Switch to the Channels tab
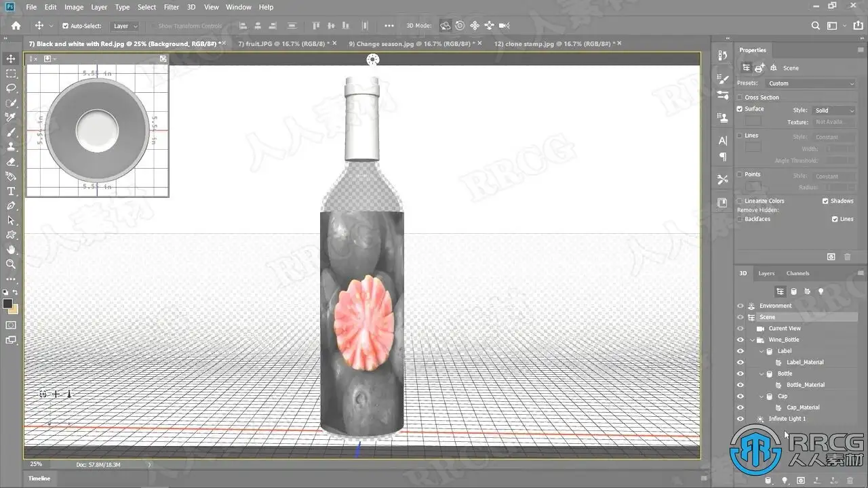868x488 pixels. point(797,273)
